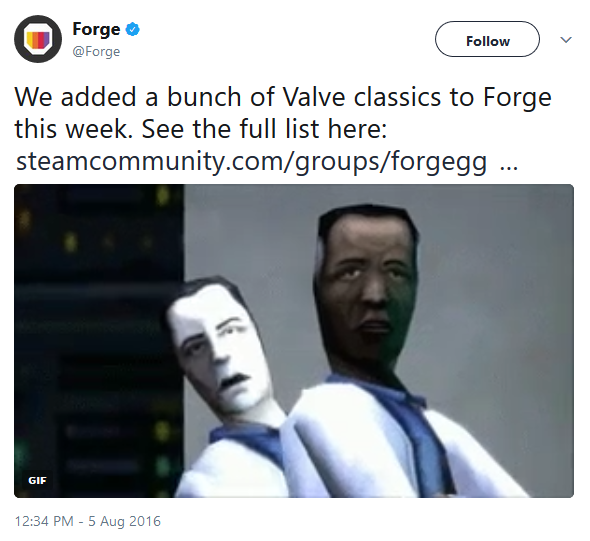Viewport: 590px width, 541px height.
Task: Play the Half-Life scientists GIF
Action: point(294,341)
